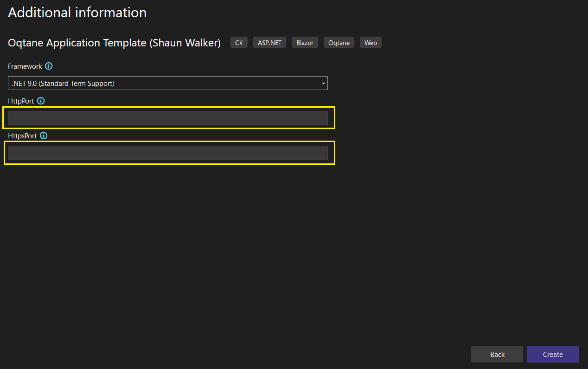
Task: Click the HttpPort field label
Action: click(21, 101)
